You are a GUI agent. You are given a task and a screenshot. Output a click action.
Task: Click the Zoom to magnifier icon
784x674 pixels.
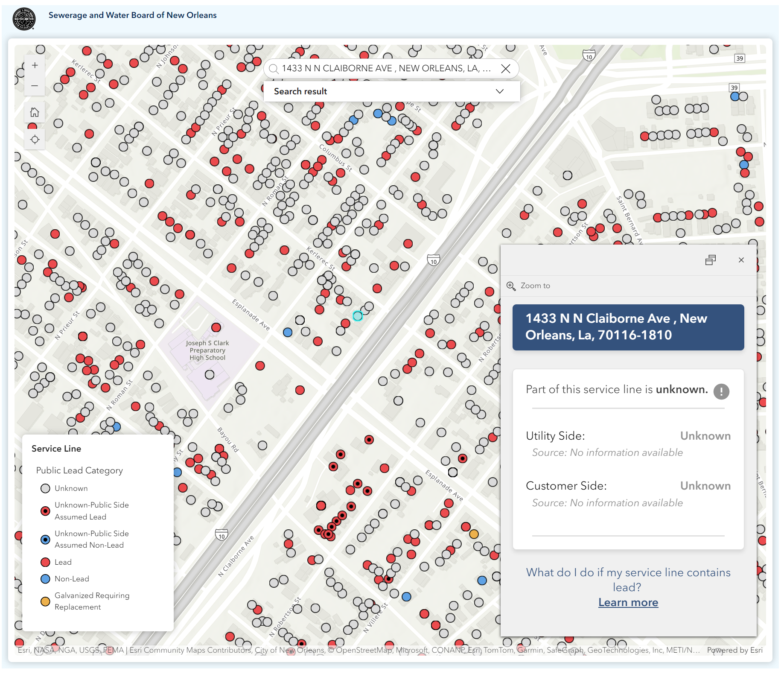click(x=511, y=286)
